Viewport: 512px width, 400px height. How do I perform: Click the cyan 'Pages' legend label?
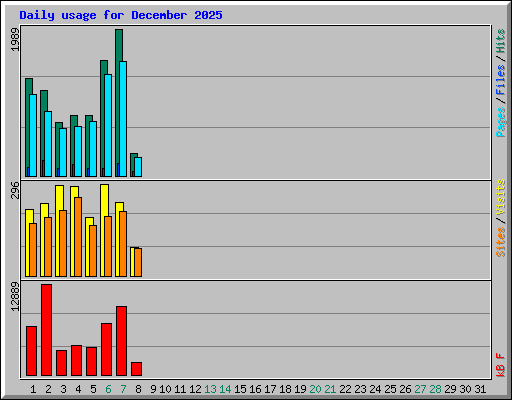coord(501,122)
